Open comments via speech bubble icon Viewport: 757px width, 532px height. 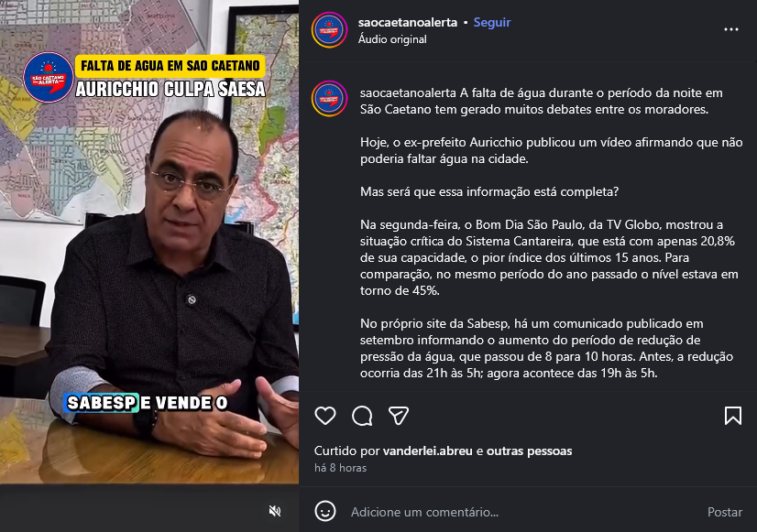362,416
